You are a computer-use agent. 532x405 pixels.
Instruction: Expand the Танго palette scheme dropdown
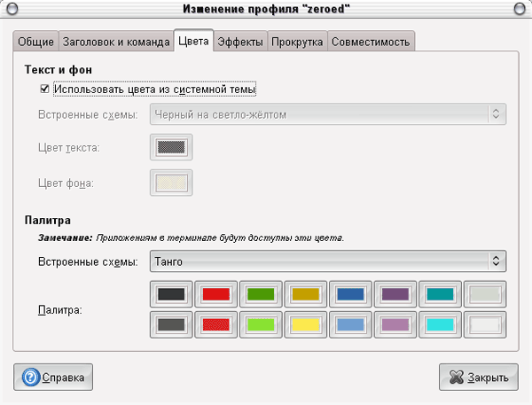pos(326,261)
